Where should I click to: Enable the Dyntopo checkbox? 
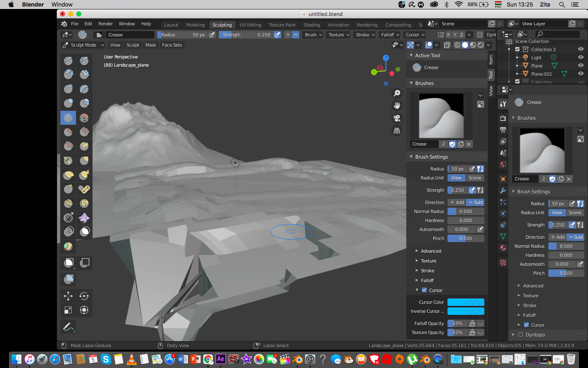(521, 334)
